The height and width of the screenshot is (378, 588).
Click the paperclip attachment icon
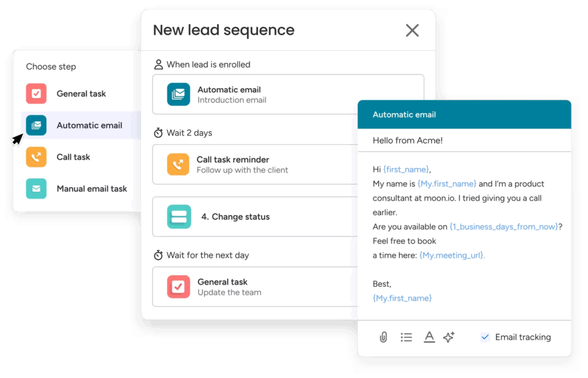coord(383,337)
